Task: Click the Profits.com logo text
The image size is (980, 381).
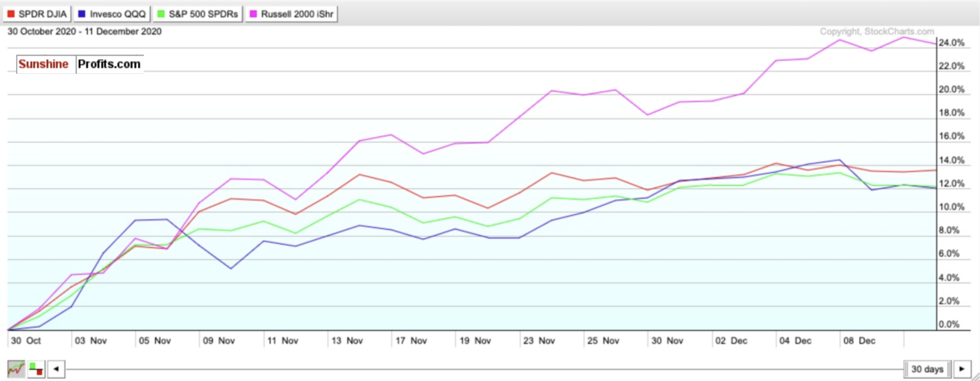Action: pyautogui.click(x=109, y=64)
